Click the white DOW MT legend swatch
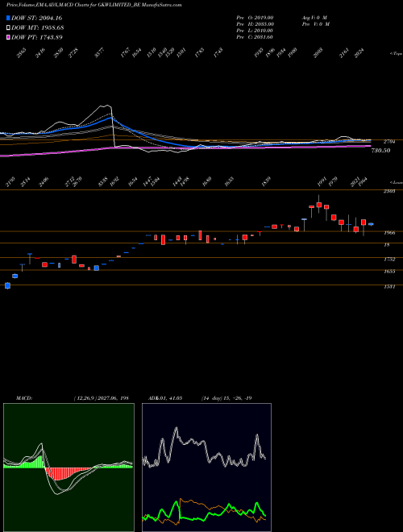Screen dimensions: 403x532 [x=8, y=27]
